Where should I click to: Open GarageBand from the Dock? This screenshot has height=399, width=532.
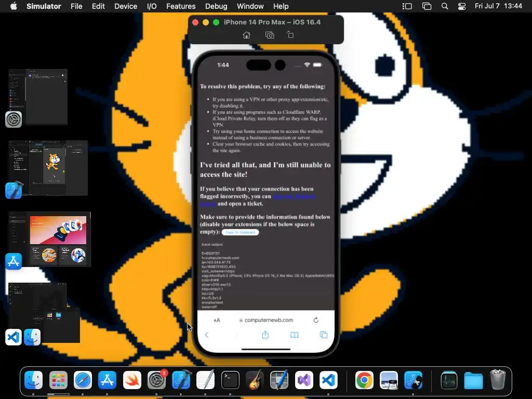(255, 380)
